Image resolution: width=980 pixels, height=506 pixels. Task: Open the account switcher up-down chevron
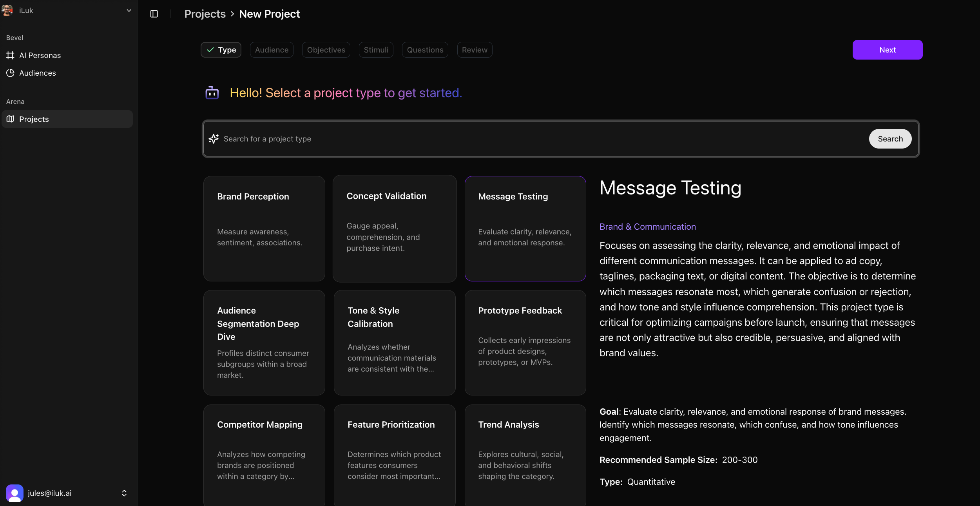[x=124, y=493]
